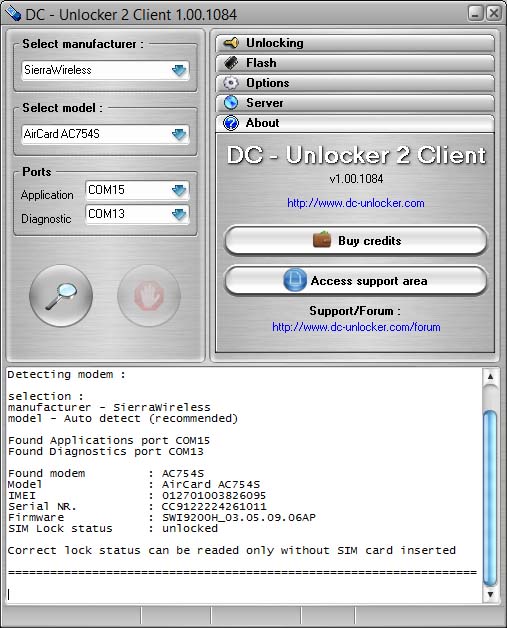Click the Access support area button
Screen dimensions: 507x628
(356, 280)
